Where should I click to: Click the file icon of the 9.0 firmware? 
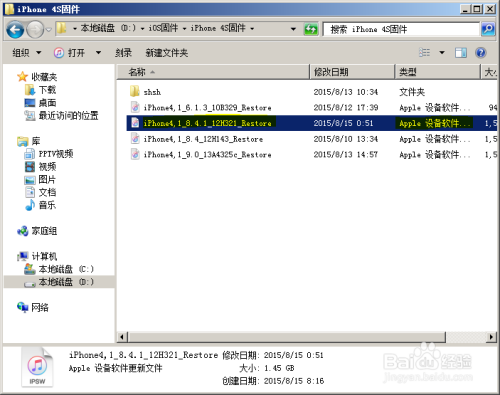coord(135,154)
